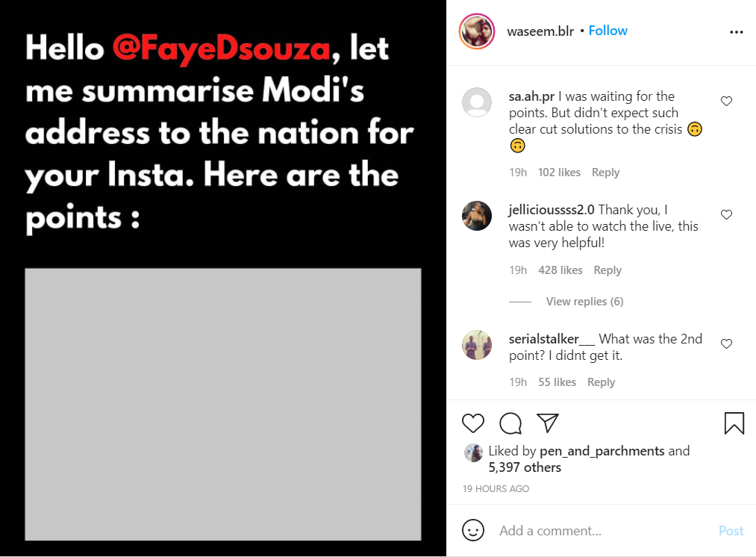The width and height of the screenshot is (756, 557).
Task: Save the post with the bookmark icon
Action: pos(734,423)
